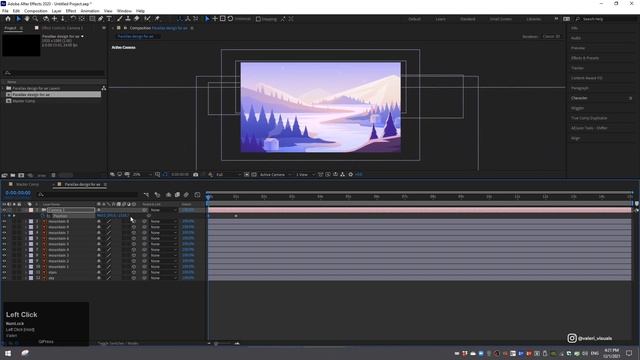Toggle the Snapping checkbox
The width and height of the screenshot is (640, 360).
[258, 19]
